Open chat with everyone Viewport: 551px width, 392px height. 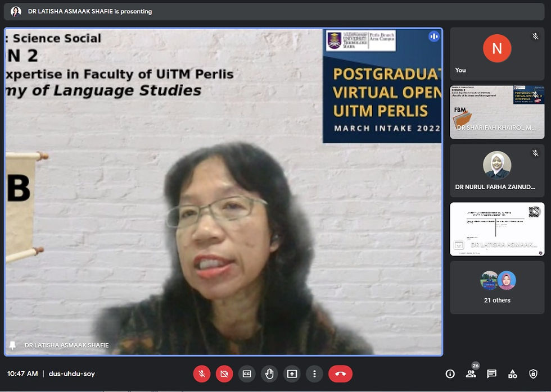click(x=491, y=374)
